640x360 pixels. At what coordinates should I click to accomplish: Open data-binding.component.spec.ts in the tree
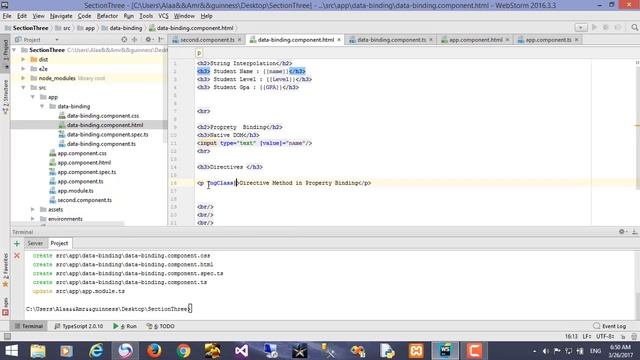pyautogui.click(x=107, y=134)
